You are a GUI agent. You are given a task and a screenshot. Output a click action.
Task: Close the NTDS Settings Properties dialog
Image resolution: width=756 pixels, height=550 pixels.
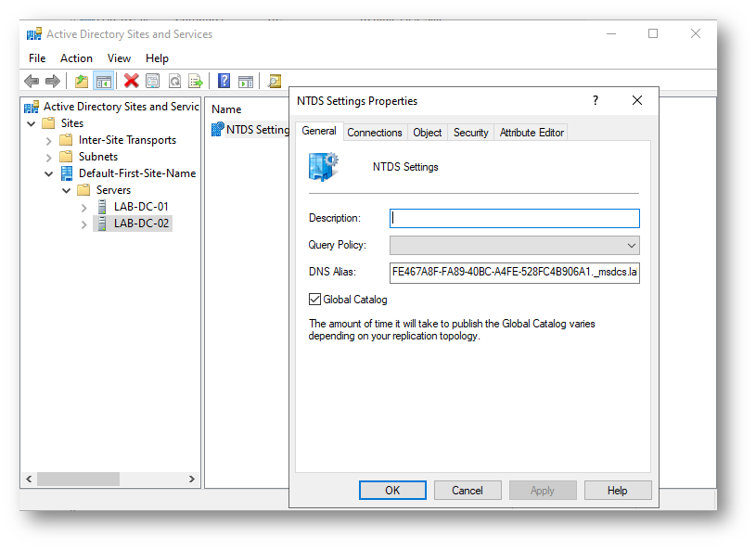637,100
